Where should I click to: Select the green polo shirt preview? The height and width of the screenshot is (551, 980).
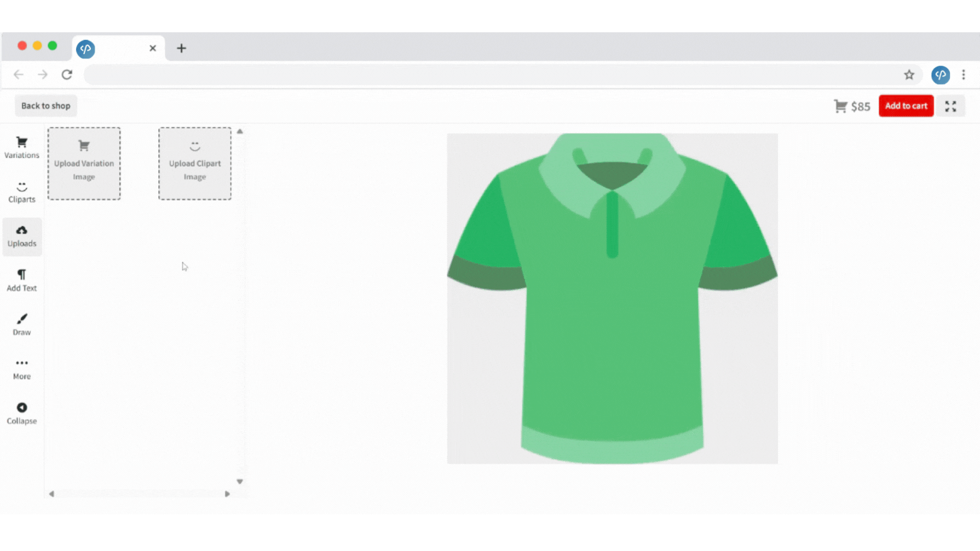(612, 299)
